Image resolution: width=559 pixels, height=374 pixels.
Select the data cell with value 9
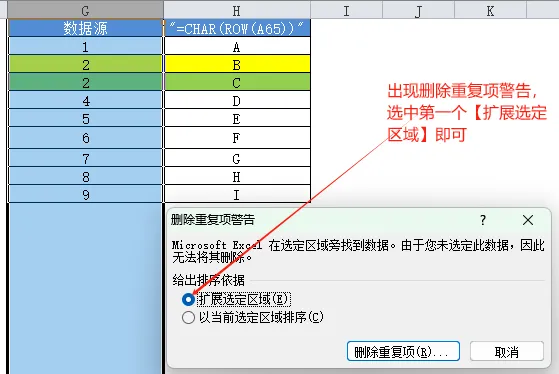tap(86, 194)
